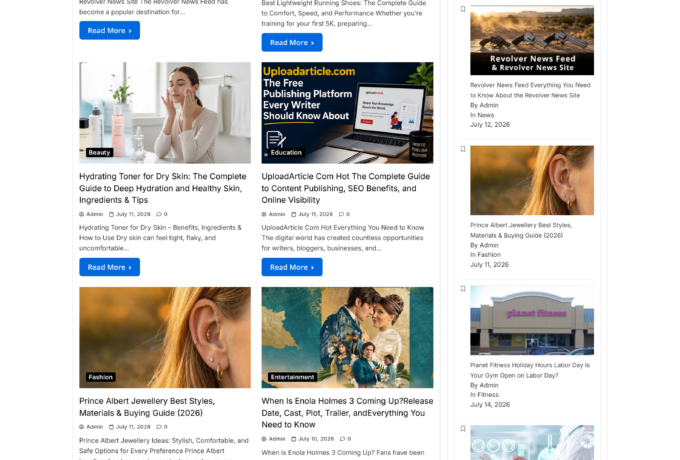Open the Enola Holmes poster thumbnail
Viewport: 680px width, 460px height.
coord(347,337)
